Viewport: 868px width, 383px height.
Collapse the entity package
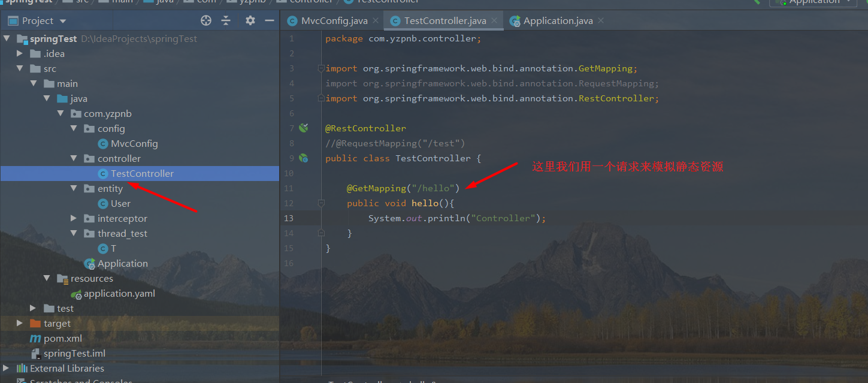coord(73,189)
